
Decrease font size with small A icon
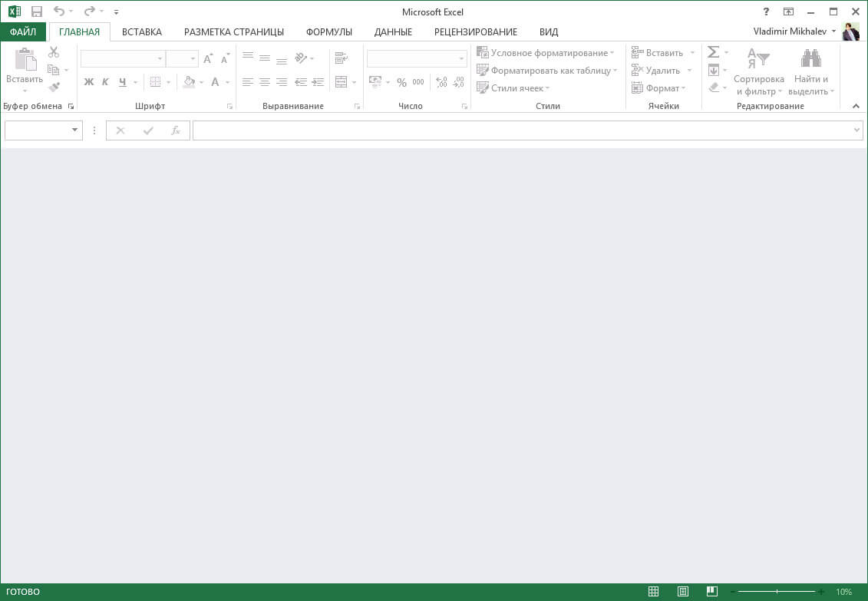click(x=225, y=58)
